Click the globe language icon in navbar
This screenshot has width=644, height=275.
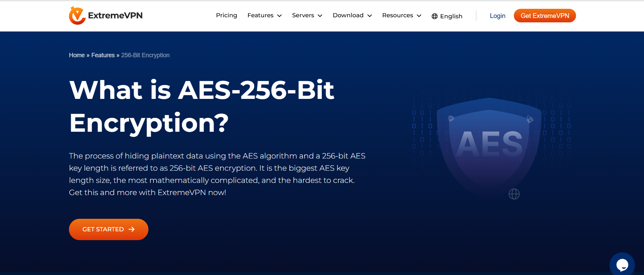435,16
